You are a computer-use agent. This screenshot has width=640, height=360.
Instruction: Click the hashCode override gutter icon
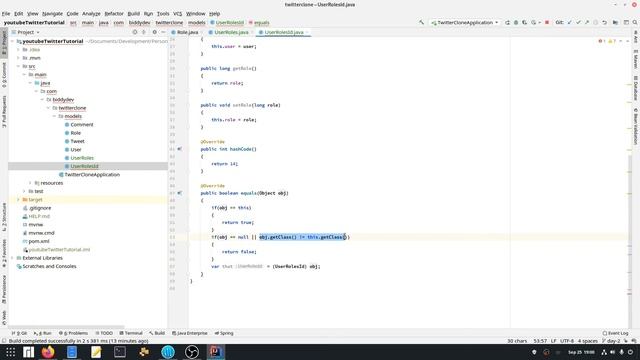180,149
